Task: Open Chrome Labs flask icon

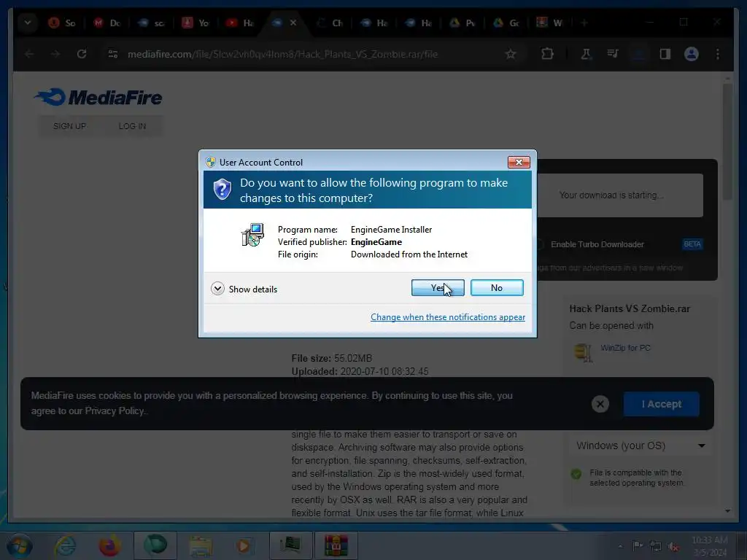Action: pyautogui.click(x=586, y=54)
